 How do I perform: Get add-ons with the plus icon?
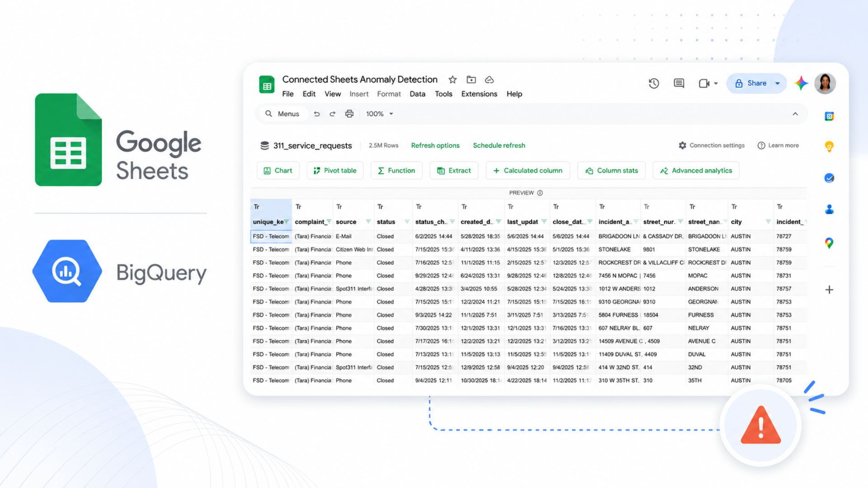click(x=829, y=290)
